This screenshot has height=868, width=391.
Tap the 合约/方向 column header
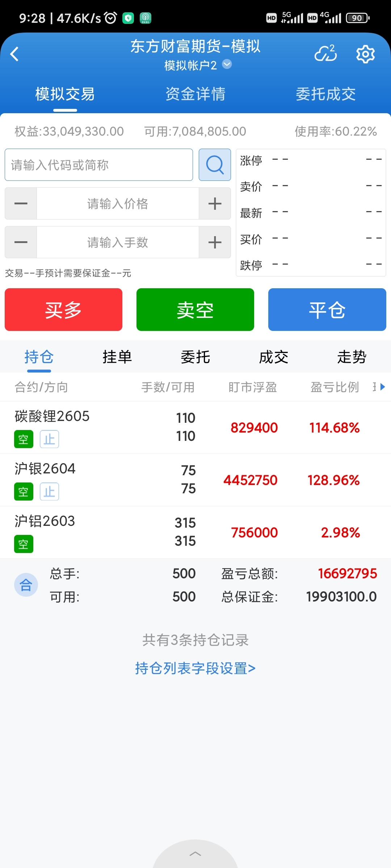tap(41, 387)
